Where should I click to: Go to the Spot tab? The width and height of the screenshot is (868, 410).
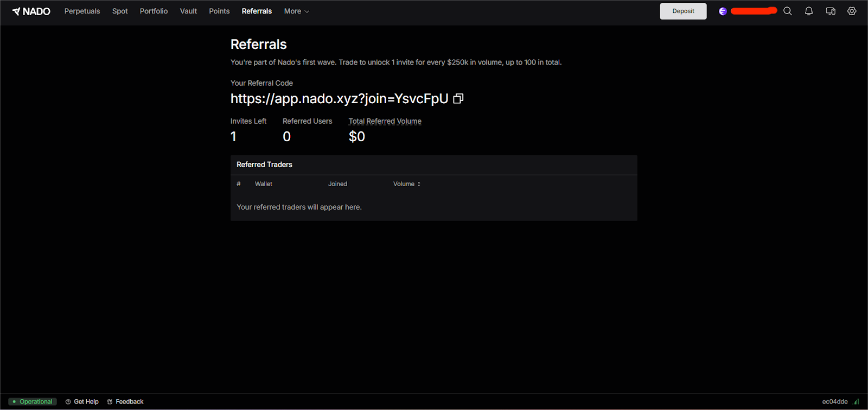(x=120, y=11)
